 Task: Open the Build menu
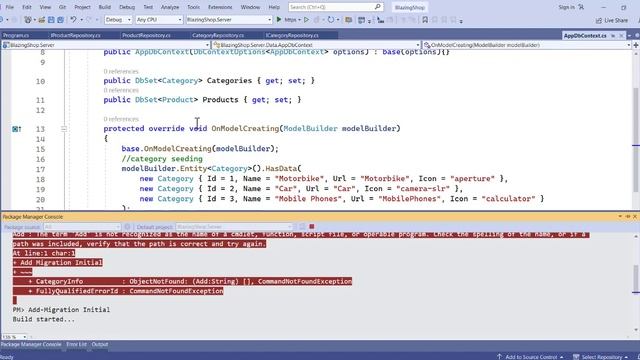pos(104,7)
